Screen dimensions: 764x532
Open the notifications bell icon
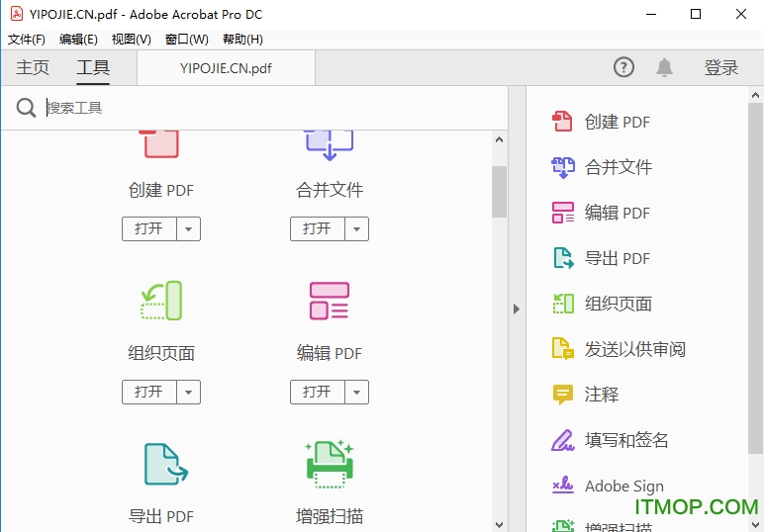pyautogui.click(x=664, y=67)
